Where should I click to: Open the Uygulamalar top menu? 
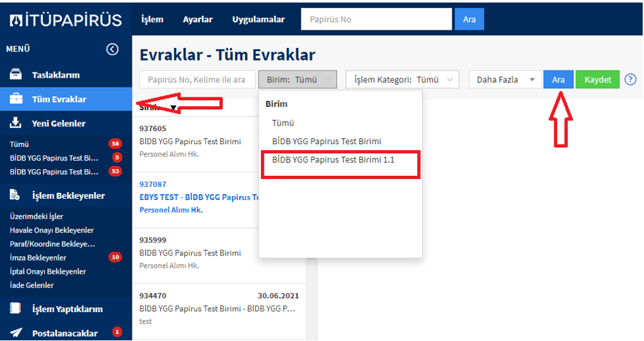(258, 19)
